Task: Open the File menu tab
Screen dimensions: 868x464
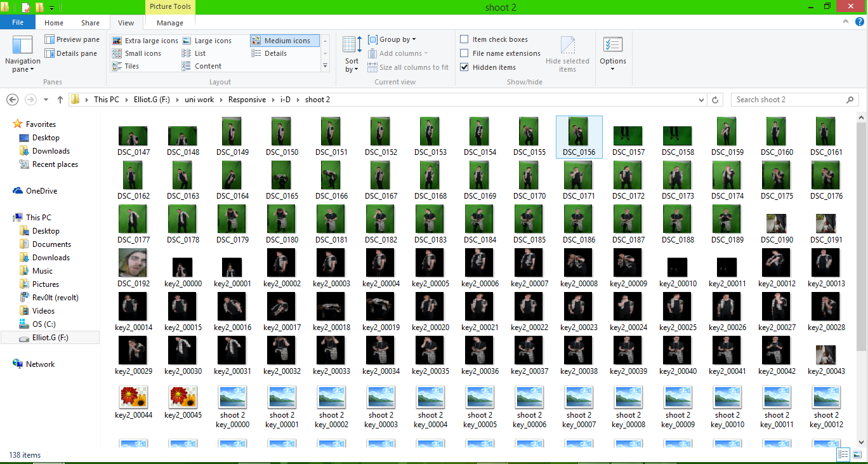Action: click(18, 22)
